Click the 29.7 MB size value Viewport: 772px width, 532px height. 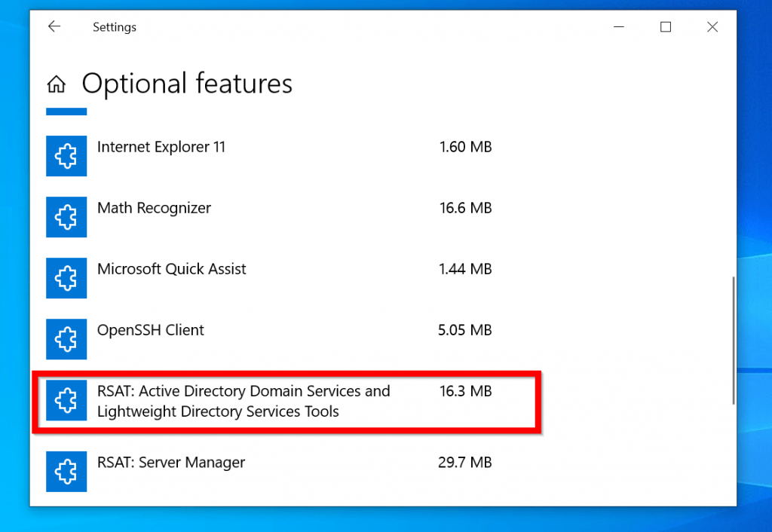point(464,462)
